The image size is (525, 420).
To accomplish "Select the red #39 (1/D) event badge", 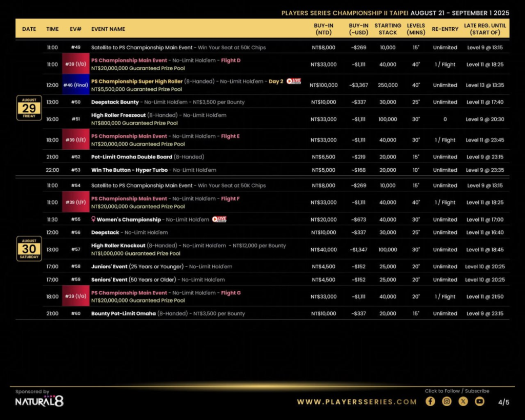I will 75,65.
